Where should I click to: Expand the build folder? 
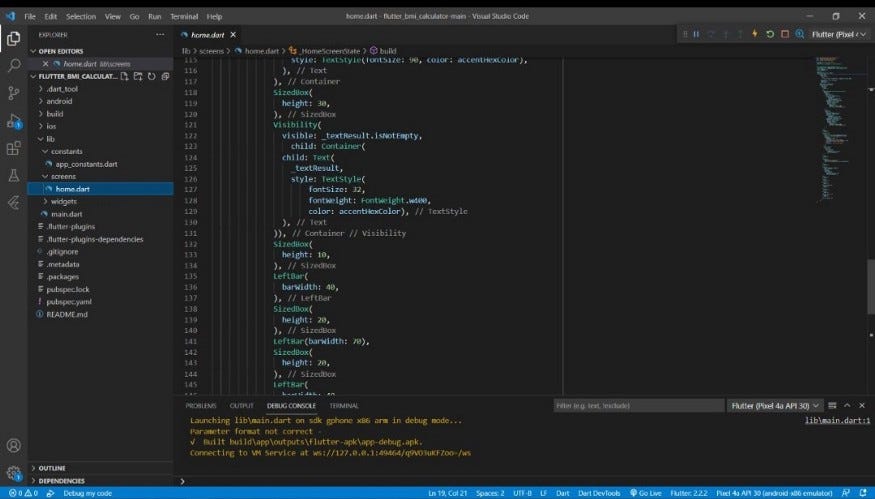(55, 114)
